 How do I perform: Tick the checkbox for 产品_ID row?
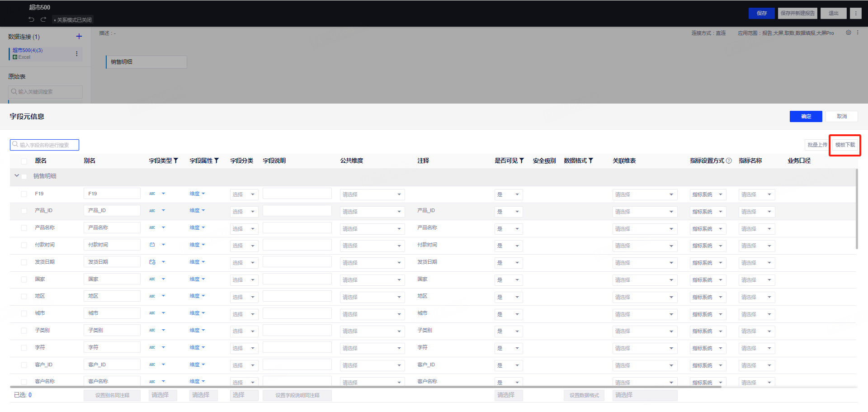24,211
